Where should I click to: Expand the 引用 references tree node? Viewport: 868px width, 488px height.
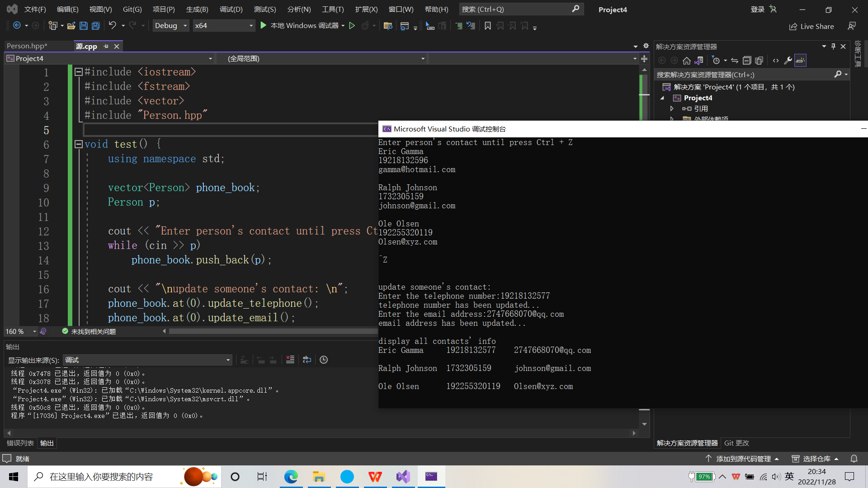pyautogui.click(x=672, y=108)
